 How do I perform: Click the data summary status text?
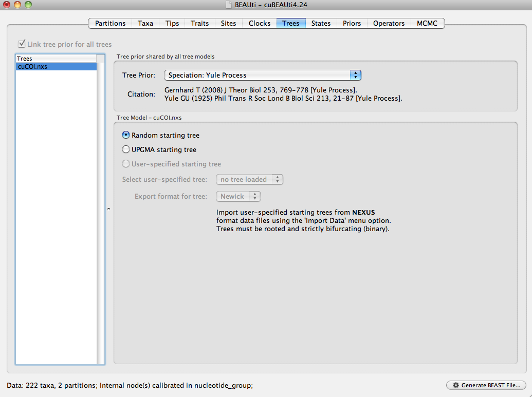pyautogui.click(x=130, y=386)
